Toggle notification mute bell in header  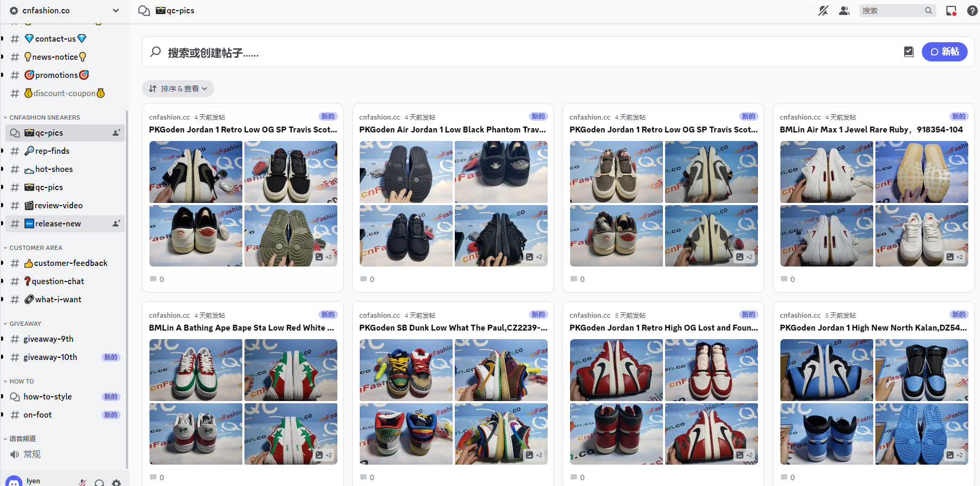[823, 11]
